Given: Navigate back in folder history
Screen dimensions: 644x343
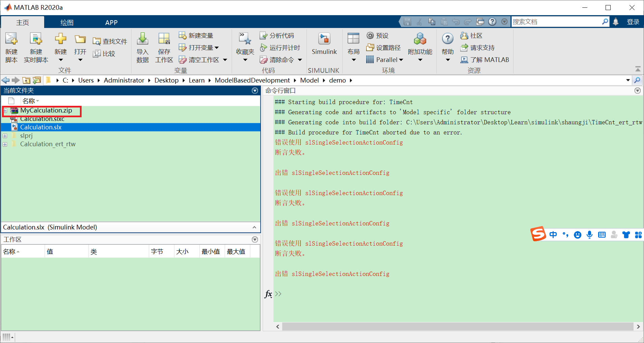Looking at the screenshot, I should coord(6,80).
